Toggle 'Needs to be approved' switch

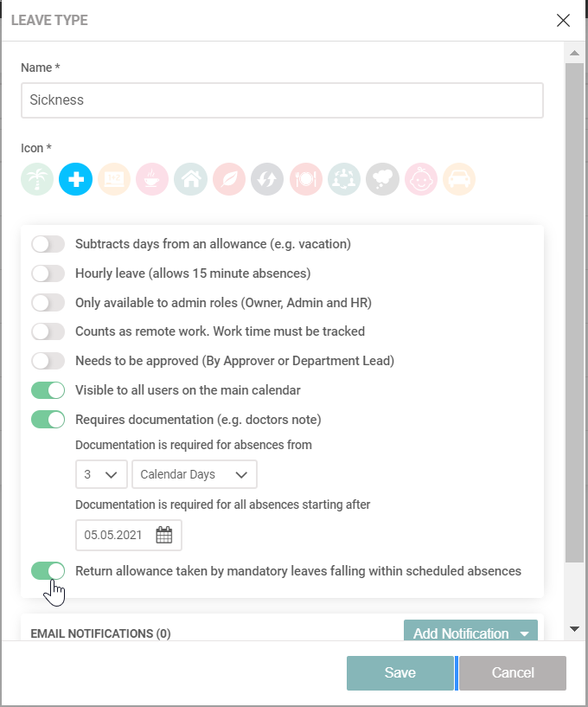48,361
